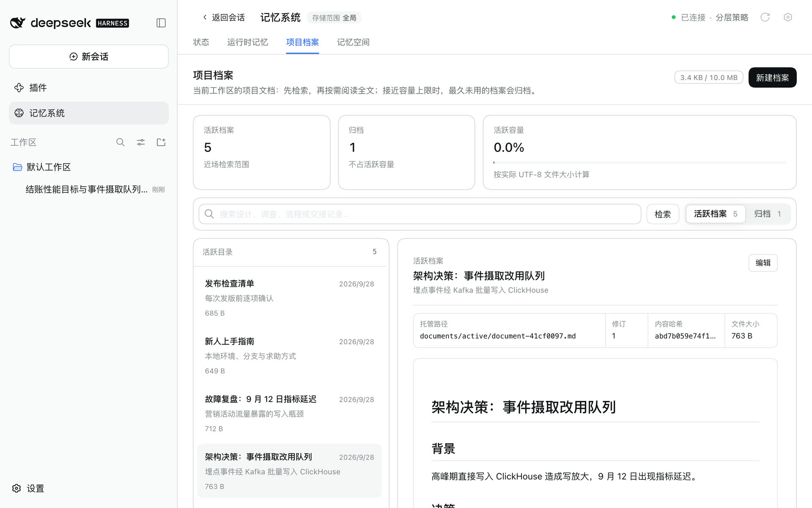Click the deepseek whale logo
This screenshot has height=508, width=812.
click(x=18, y=23)
